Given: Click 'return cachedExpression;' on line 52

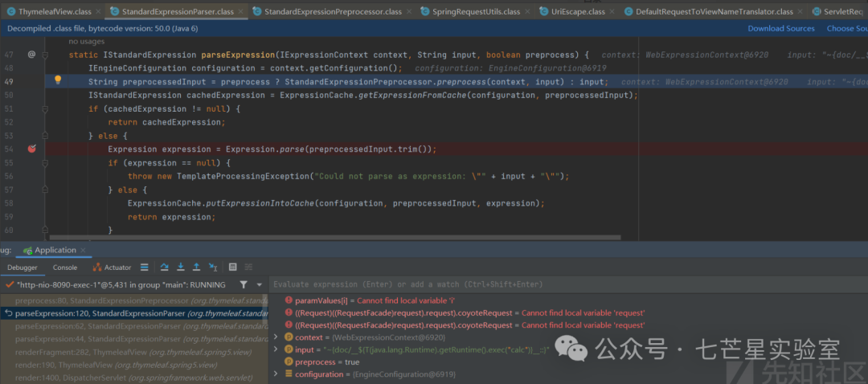Looking at the screenshot, I should click(167, 122).
